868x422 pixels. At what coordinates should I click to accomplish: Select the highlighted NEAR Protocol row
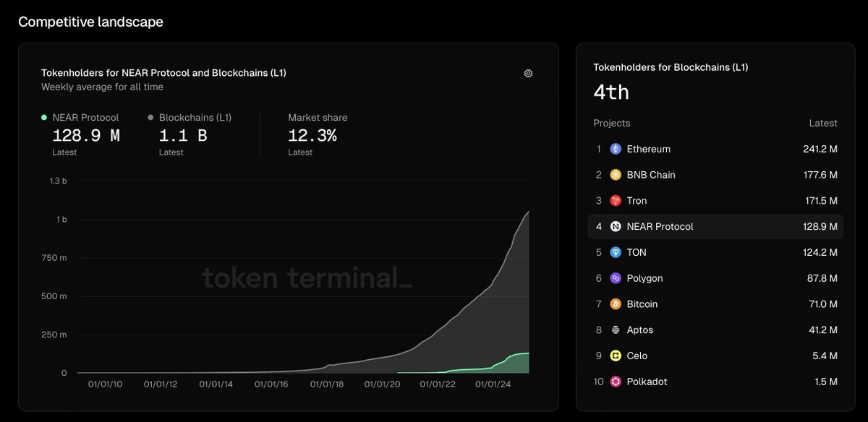pos(715,227)
